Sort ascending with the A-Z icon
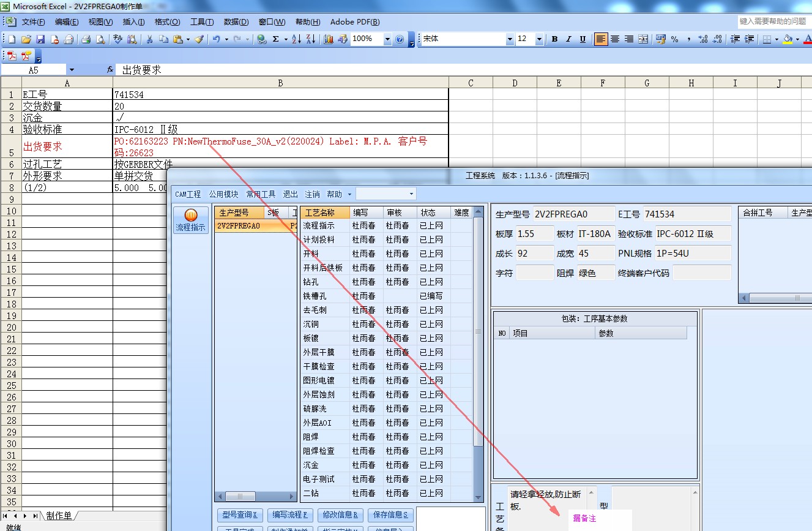 pyautogui.click(x=296, y=39)
